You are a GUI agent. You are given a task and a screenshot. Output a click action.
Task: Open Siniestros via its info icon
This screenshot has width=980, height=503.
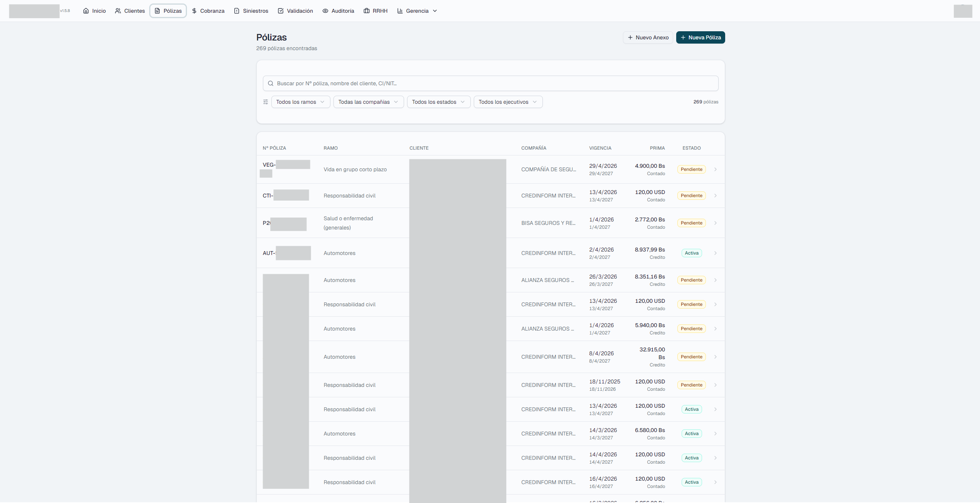[236, 11]
